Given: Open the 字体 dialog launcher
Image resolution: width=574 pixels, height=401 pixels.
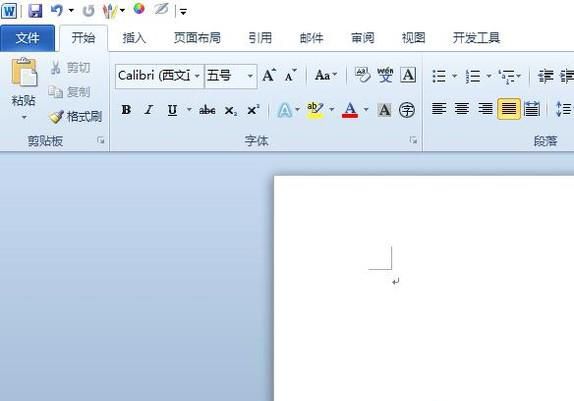Looking at the screenshot, I should pos(413,140).
